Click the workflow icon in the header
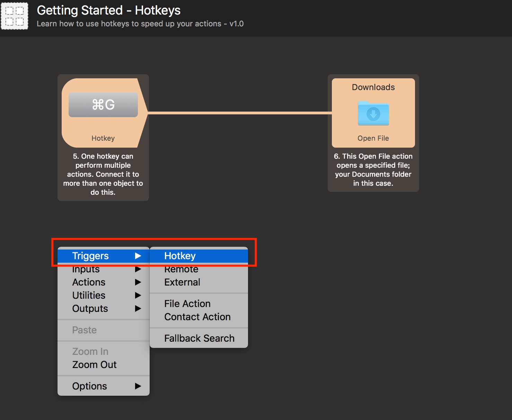Image resolution: width=512 pixels, height=420 pixels. tap(15, 16)
